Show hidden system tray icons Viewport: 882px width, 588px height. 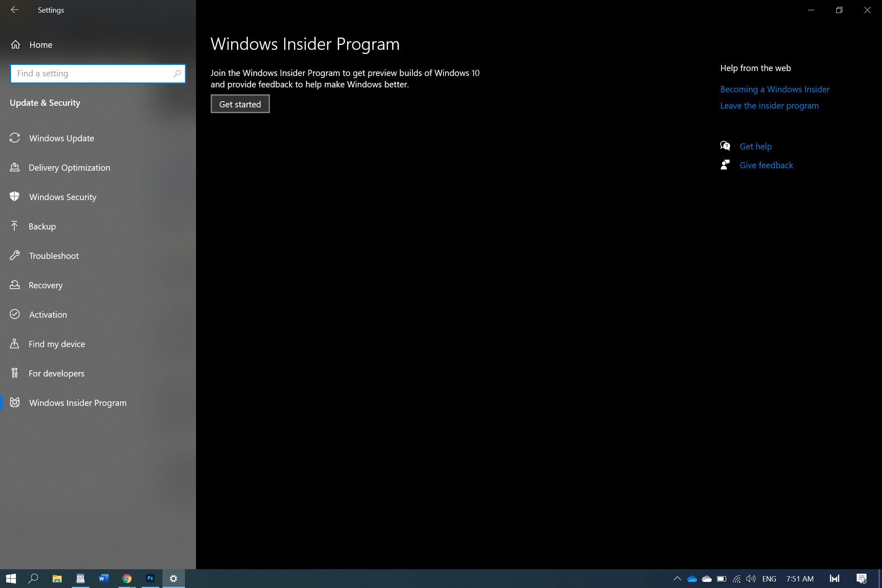coord(677,579)
